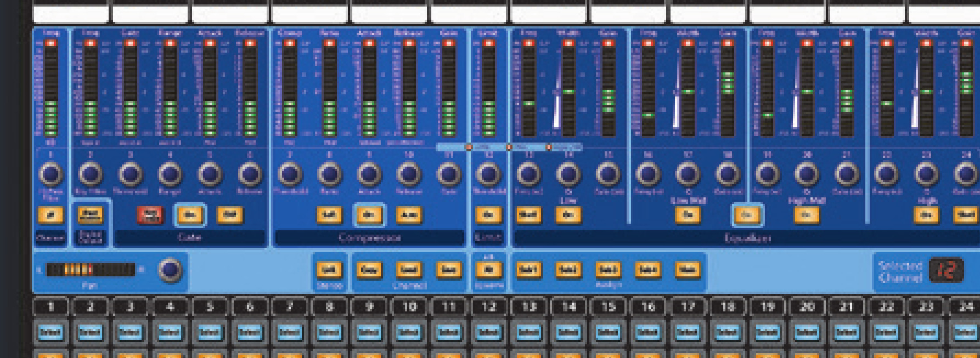Viewport: 980px width, 358px height.
Task: Select channel 8 using its Select button
Action: tap(329, 332)
